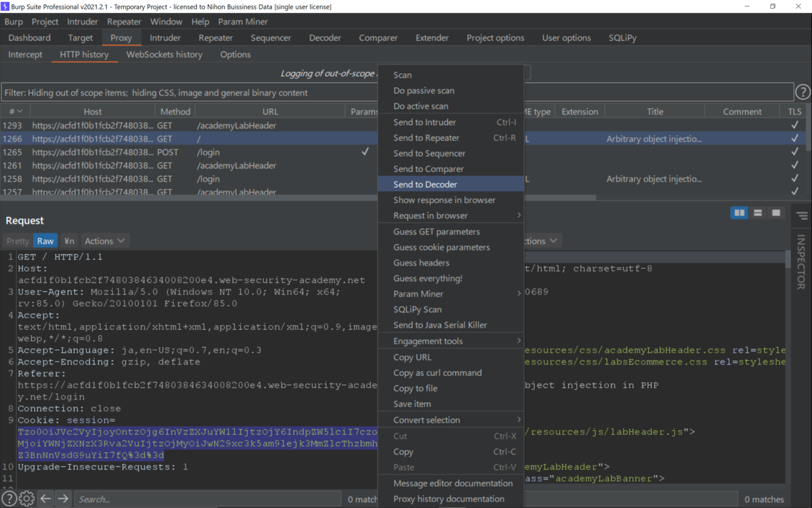Click the Burp Suite title bar logo
Screen dimensions: 812x508
[6, 6]
